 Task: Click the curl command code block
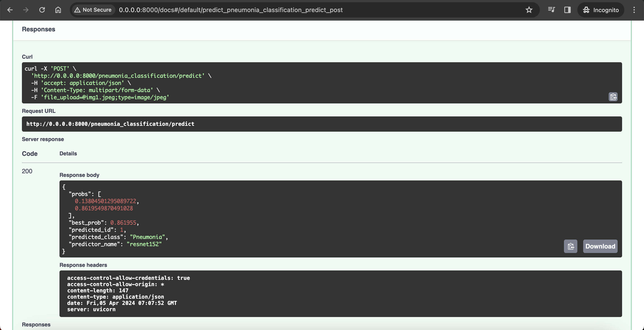click(x=300, y=83)
